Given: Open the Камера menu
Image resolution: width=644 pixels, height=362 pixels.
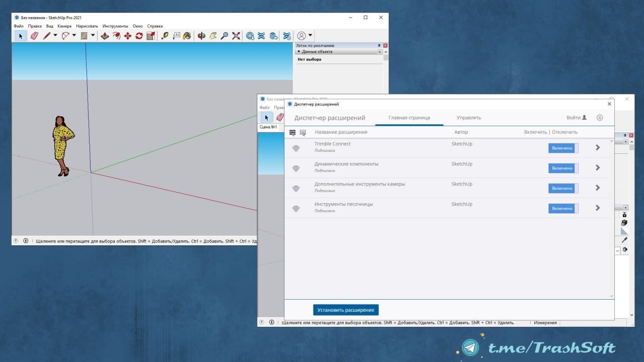Looking at the screenshot, I should 64,26.
